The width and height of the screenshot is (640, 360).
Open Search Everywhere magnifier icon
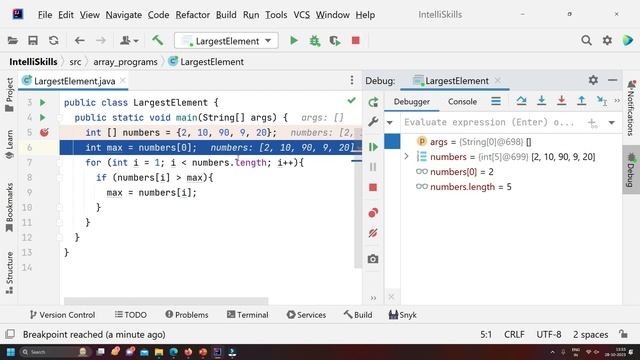586,40
